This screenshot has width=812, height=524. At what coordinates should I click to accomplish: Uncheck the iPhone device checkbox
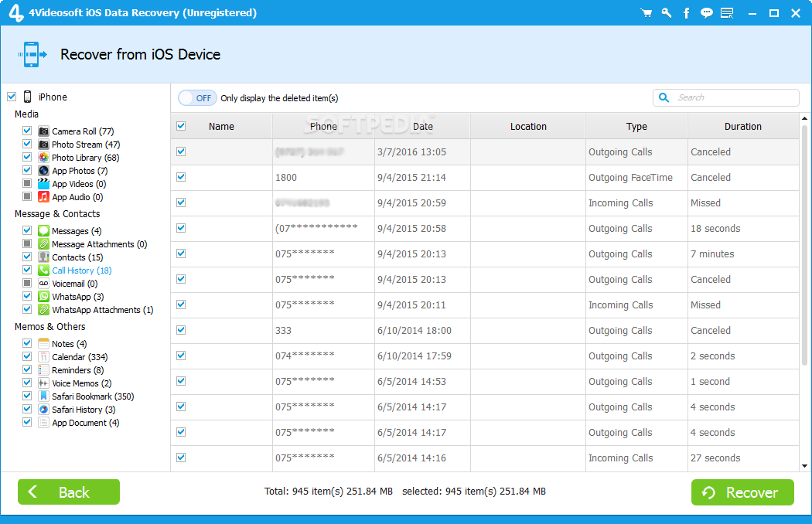[12, 97]
